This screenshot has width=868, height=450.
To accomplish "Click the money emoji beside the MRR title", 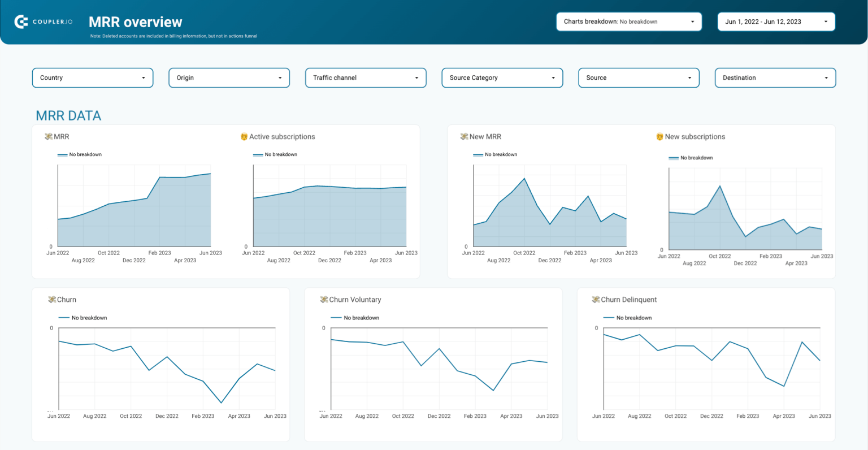I will pyautogui.click(x=47, y=136).
